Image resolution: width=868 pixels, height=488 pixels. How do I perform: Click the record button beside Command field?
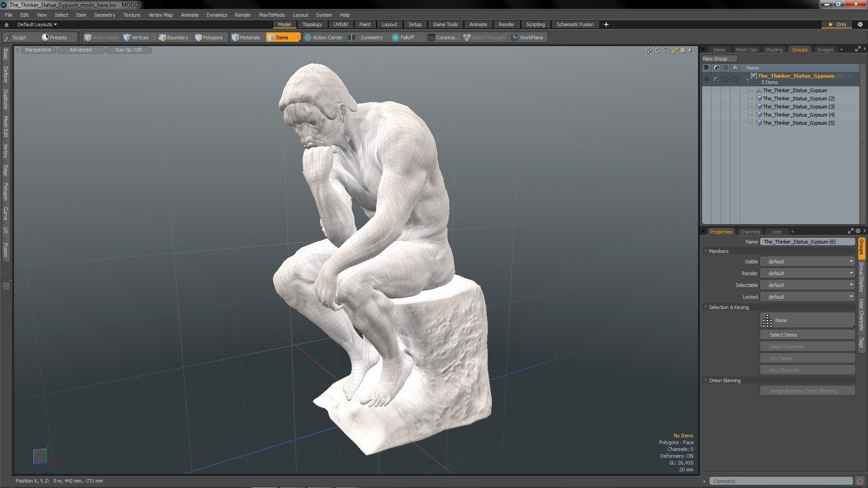[x=860, y=481]
